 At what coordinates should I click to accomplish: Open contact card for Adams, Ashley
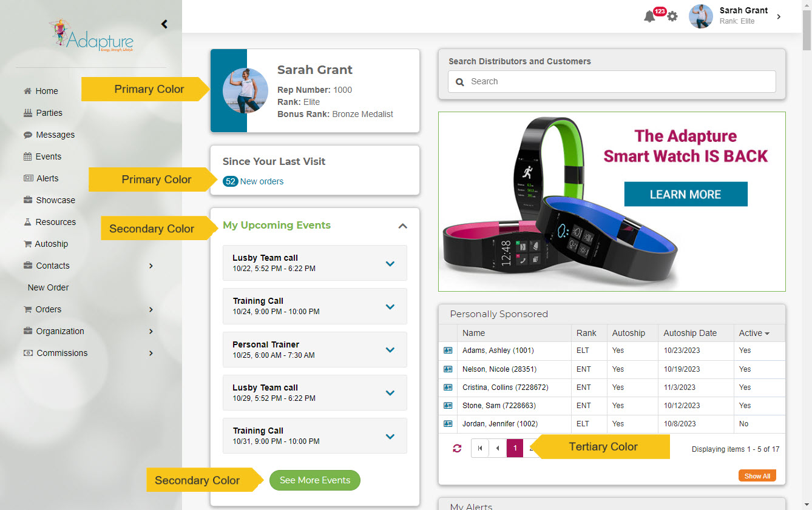tap(448, 351)
